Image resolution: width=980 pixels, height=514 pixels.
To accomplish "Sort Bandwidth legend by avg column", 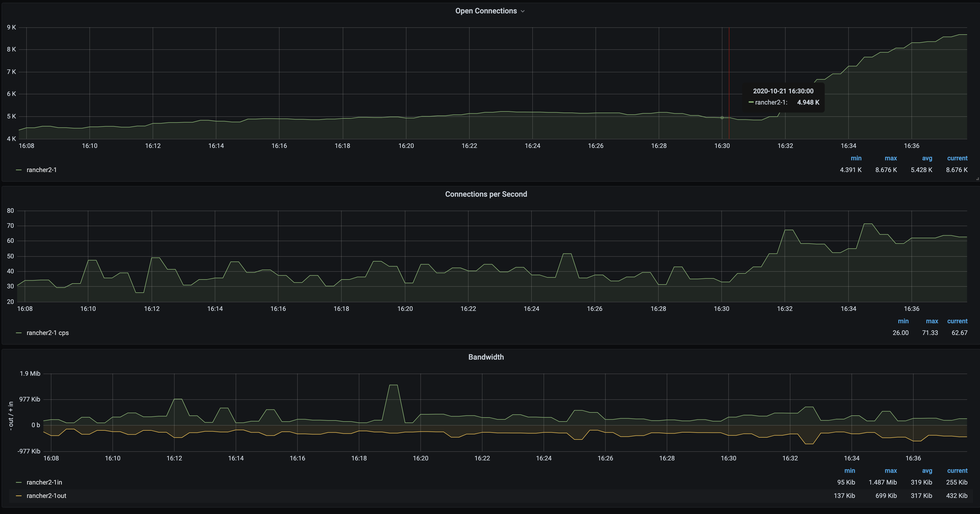I will (x=927, y=471).
